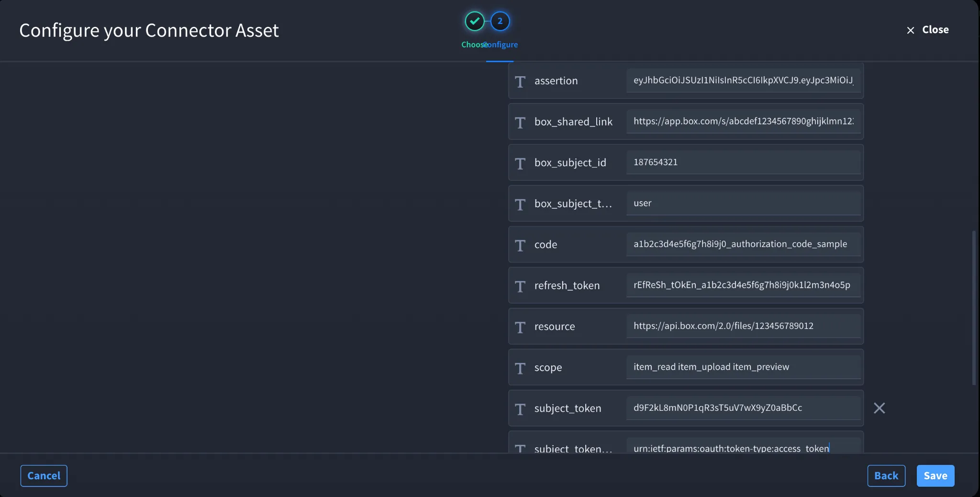Select step 2 Configure circle
The image size is (980, 497).
(500, 21)
